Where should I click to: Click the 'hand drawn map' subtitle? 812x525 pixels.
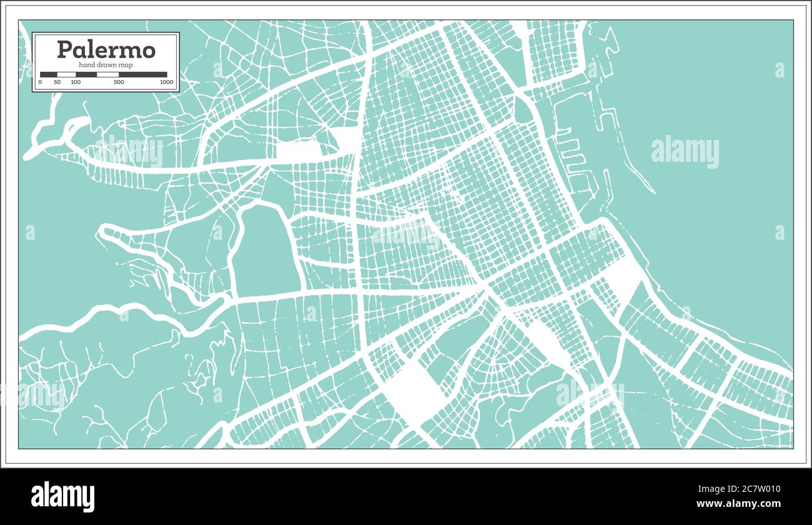106,65
